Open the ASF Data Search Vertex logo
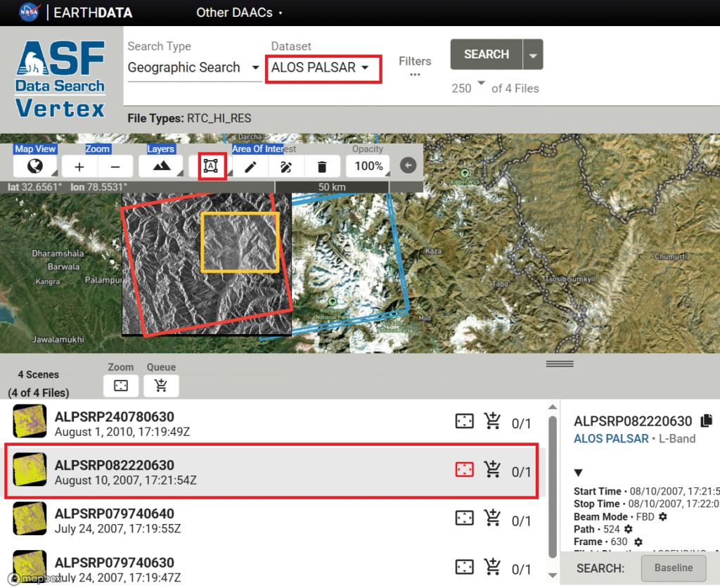This screenshot has height=588, width=720. [60, 79]
